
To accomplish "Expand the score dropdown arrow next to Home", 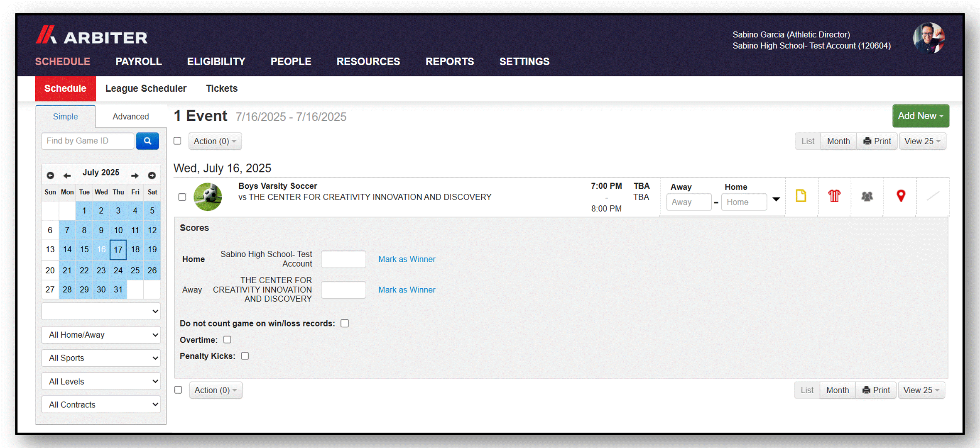I will pyautogui.click(x=776, y=200).
